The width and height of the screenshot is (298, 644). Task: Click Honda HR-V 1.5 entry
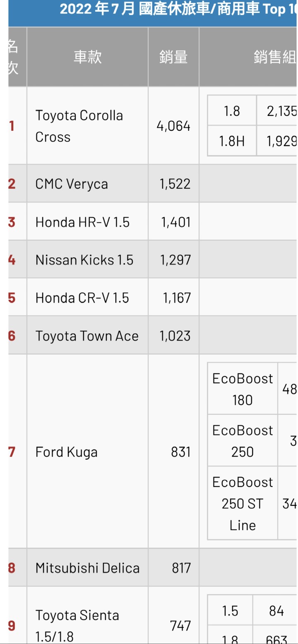tap(82, 222)
